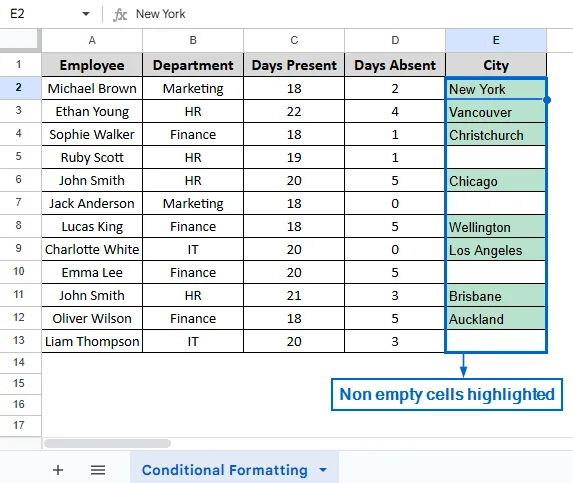Viewport: 573px width, 483px height.
Task: Select row 15 header
Action: [19, 384]
